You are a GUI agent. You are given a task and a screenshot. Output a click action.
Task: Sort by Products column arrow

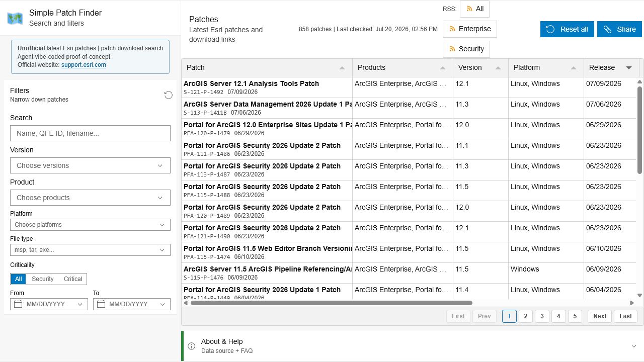443,68
